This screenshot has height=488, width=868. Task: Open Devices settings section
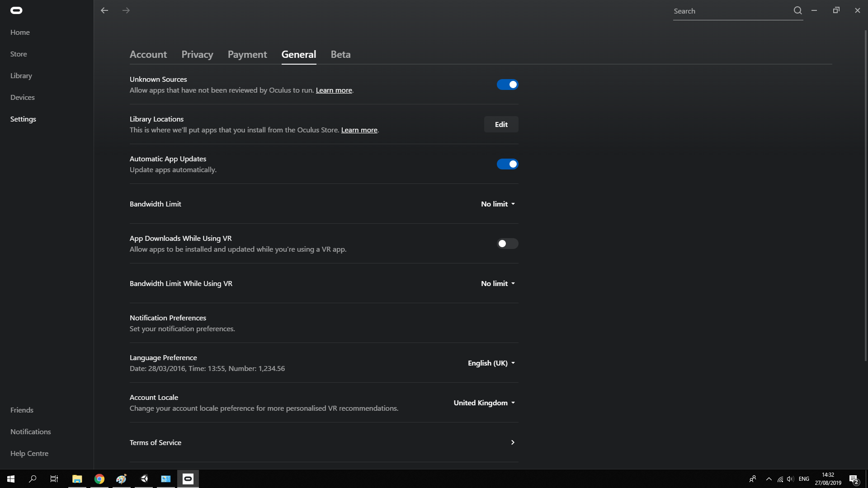(22, 97)
